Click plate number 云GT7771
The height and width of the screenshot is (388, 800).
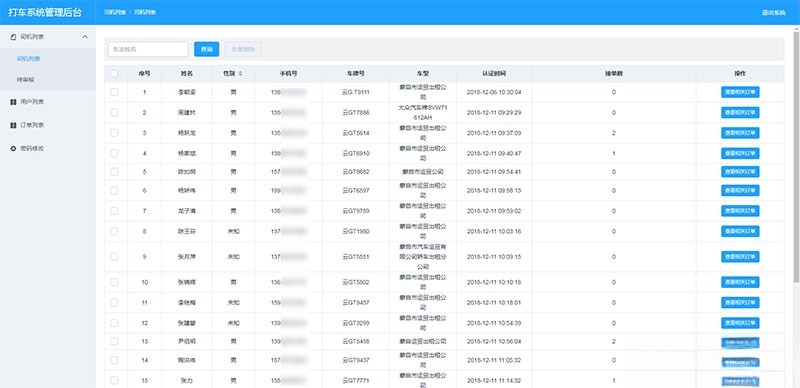356,380
